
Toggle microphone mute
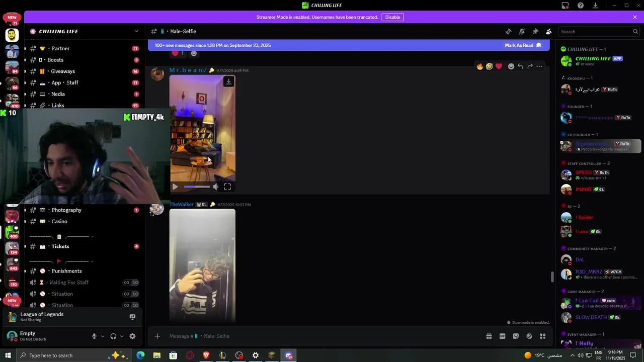pyautogui.click(x=94, y=336)
